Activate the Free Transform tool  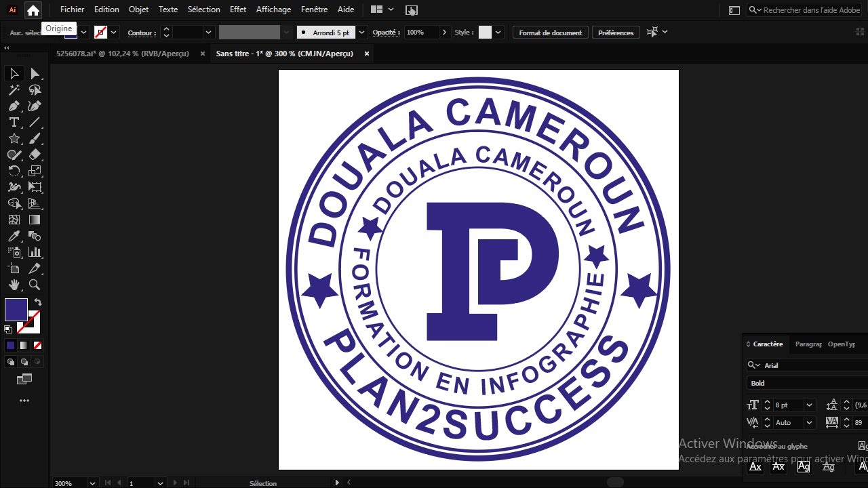pos(35,187)
